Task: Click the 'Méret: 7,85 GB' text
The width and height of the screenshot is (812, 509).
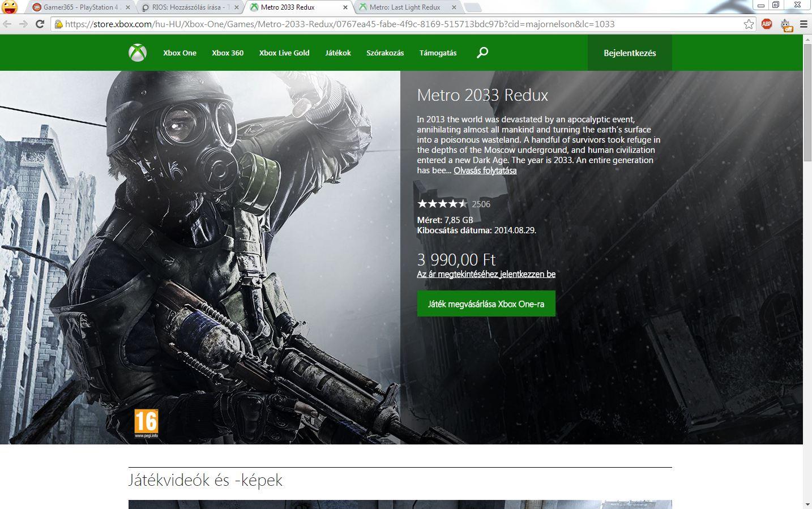Action: (445, 220)
